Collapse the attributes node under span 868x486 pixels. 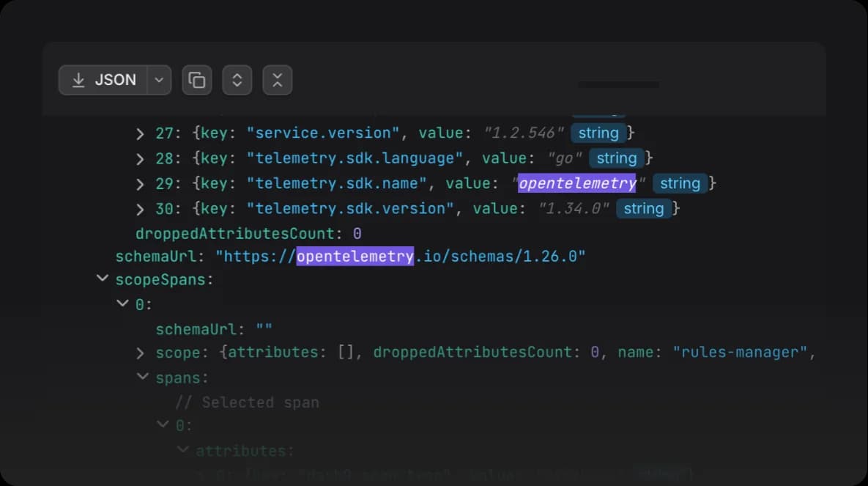point(182,449)
